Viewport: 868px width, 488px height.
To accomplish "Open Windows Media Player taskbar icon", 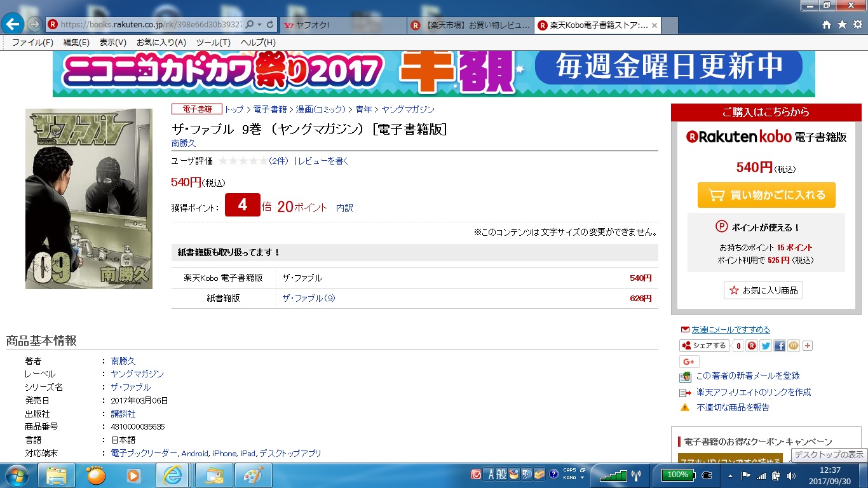I will tap(133, 475).
